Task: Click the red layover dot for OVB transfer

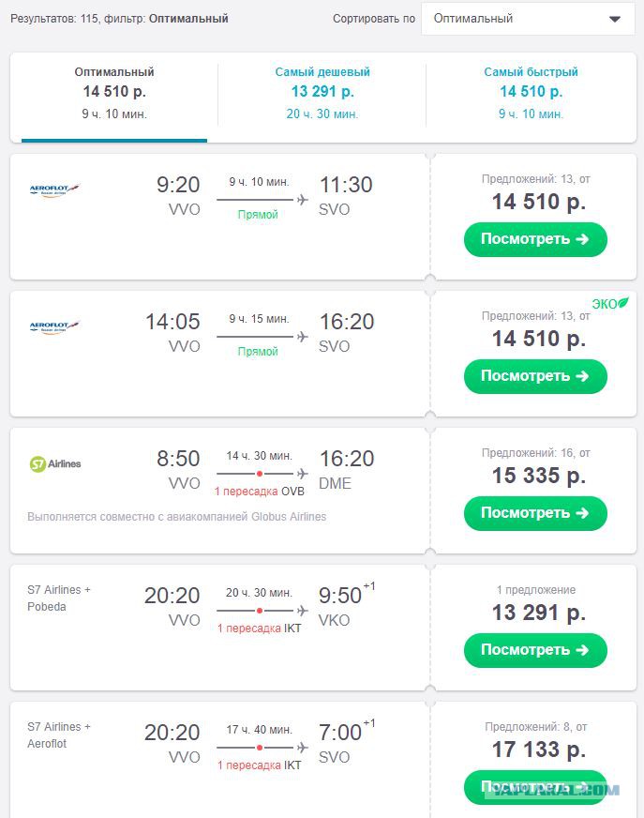Action: (260, 474)
